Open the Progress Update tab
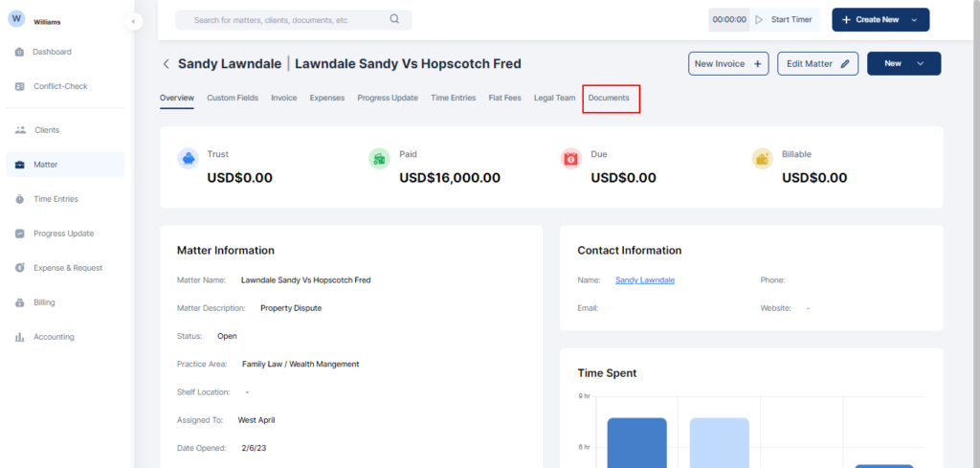 [x=388, y=98]
